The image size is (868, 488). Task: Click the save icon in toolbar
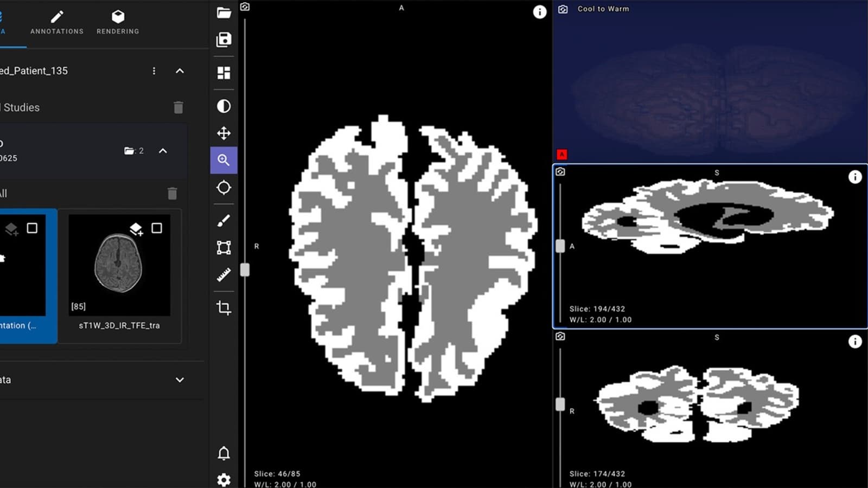pyautogui.click(x=224, y=40)
